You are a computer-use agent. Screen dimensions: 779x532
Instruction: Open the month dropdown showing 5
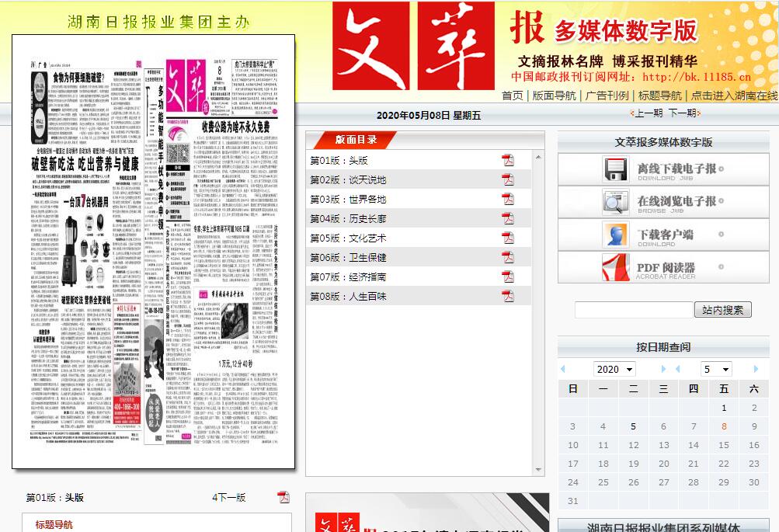(x=716, y=369)
